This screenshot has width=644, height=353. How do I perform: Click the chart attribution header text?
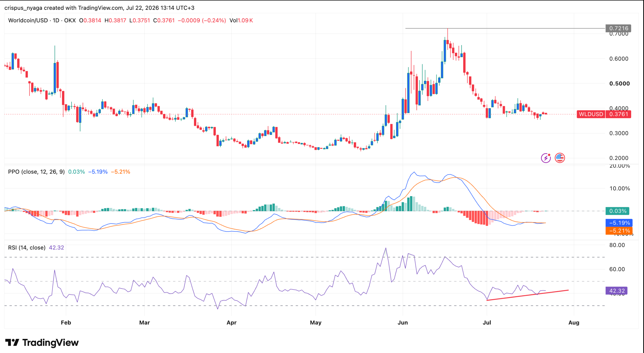[100, 8]
